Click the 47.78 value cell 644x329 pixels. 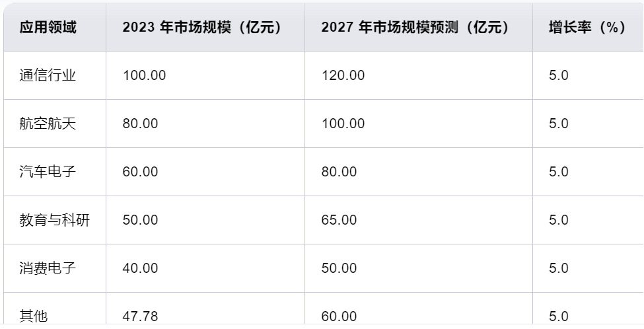pyautogui.click(x=140, y=316)
